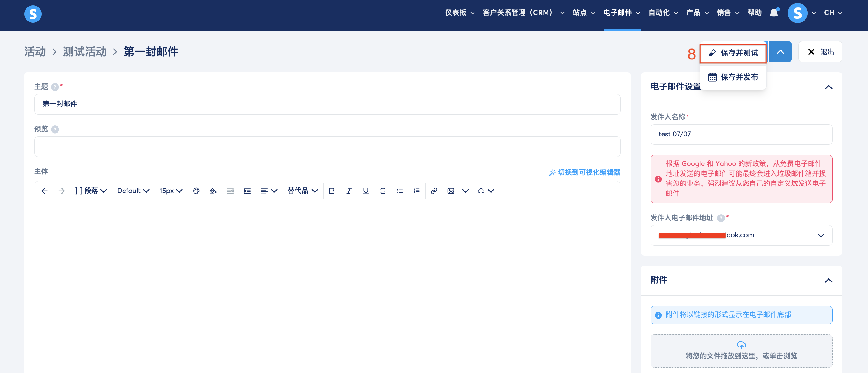Open the 仪表板 menu
Image resolution: width=868 pixels, height=373 pixels.
tap(460, 13)
